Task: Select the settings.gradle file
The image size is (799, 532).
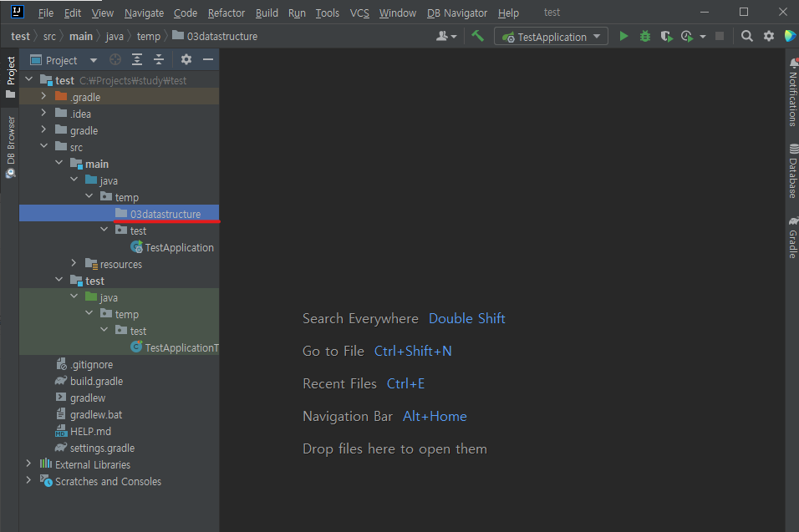Action: point(94,448)
